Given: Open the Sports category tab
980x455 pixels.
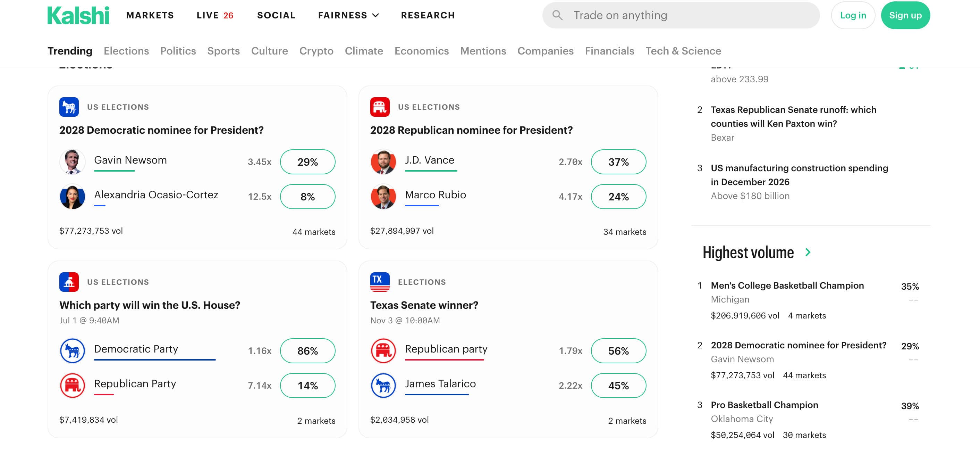Looking at the screenshot, I should pos(223,51).
